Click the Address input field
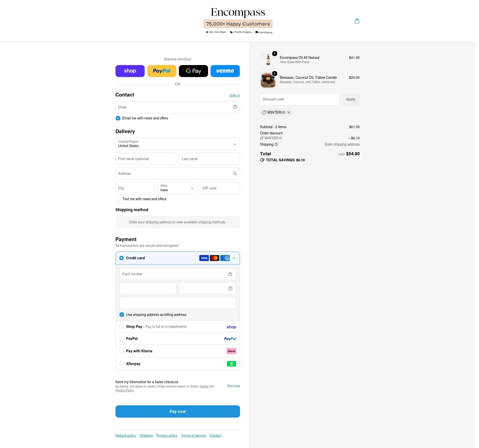The image size is (479, 448). pos(178,174)
